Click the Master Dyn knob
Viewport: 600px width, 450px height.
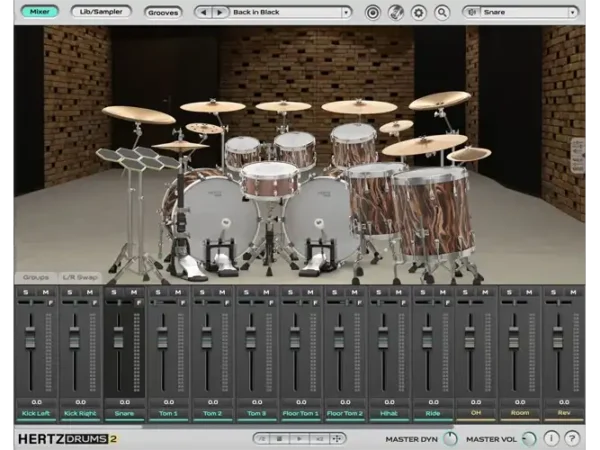click(450, 439)
